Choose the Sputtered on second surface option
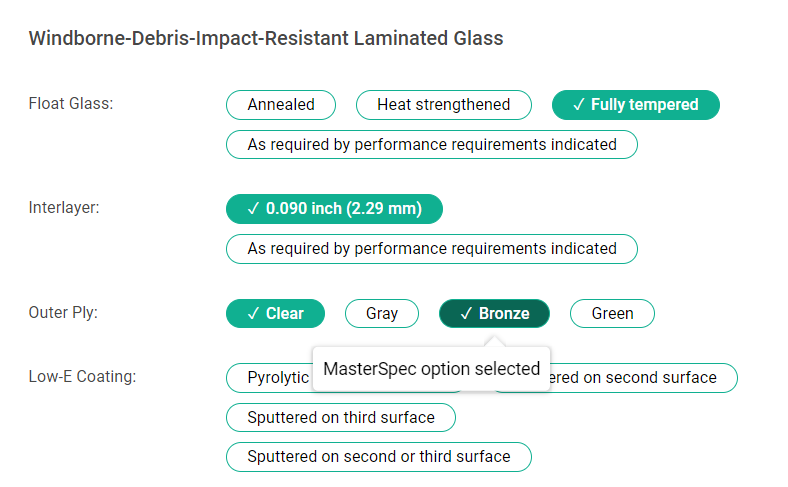This screenshot has width=788, height=487. tap(640, 378)
